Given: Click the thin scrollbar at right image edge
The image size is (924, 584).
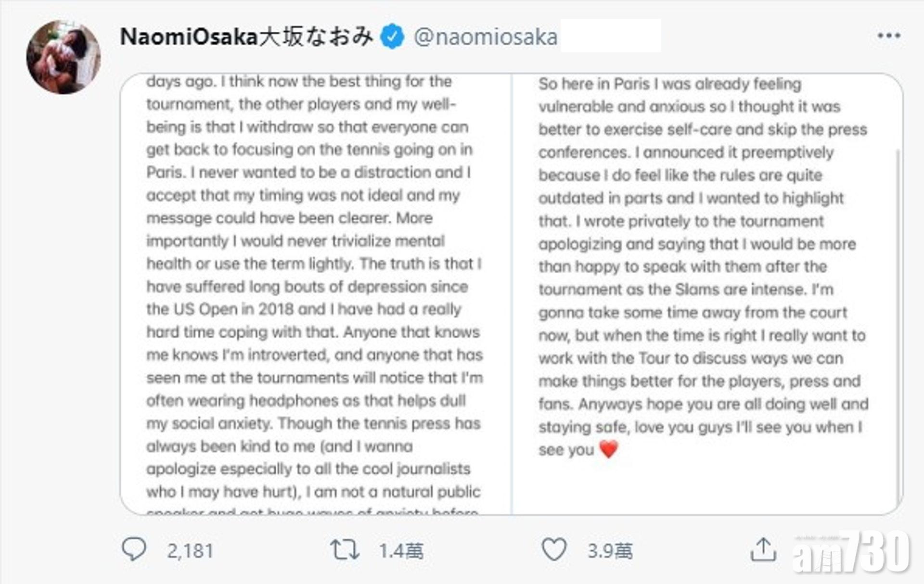Looking at the screenshot, I should point(898,327).
